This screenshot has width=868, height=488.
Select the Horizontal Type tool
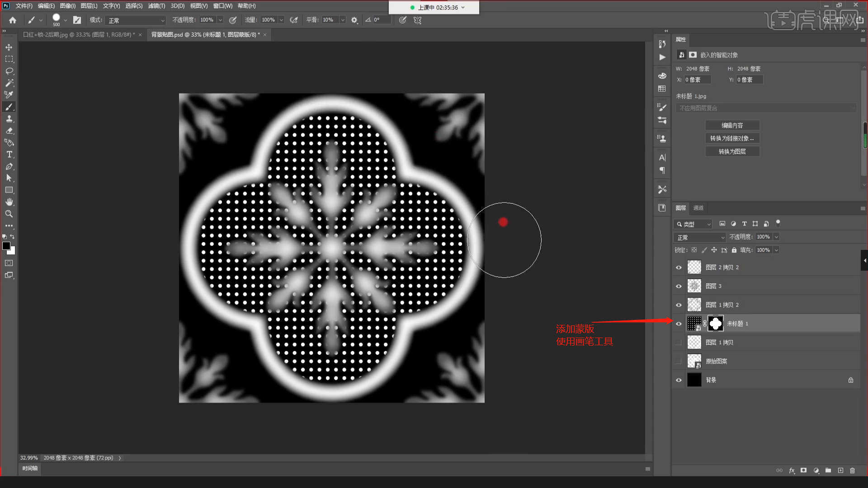[x=9, y=155]
